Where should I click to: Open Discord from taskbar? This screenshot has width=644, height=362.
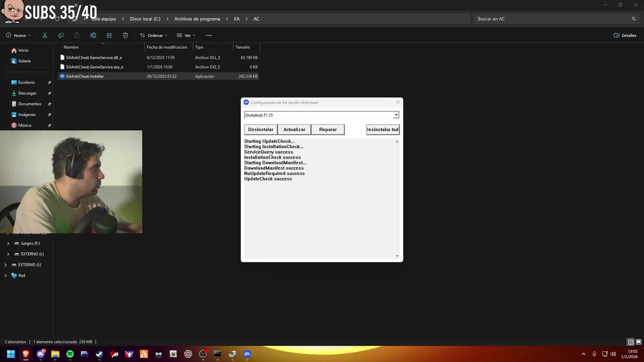41,354
